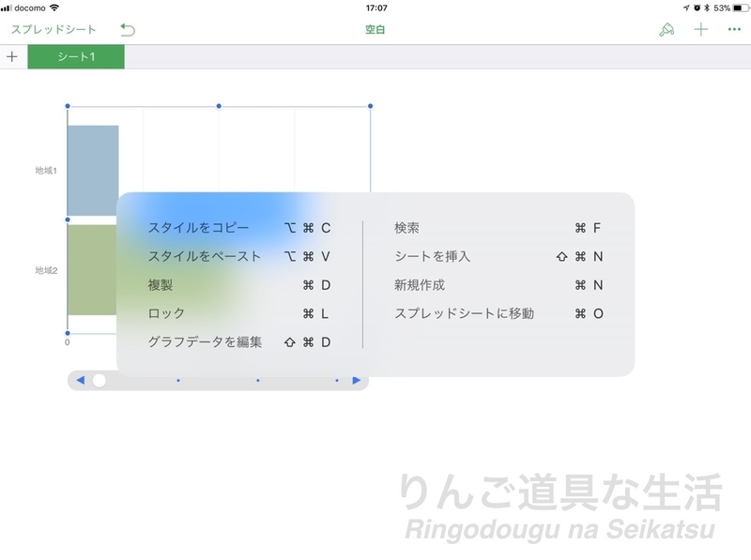751x560 pixels.
Task: Tap the + icon to add a new sheet
Action: click(x=13, y=58)
